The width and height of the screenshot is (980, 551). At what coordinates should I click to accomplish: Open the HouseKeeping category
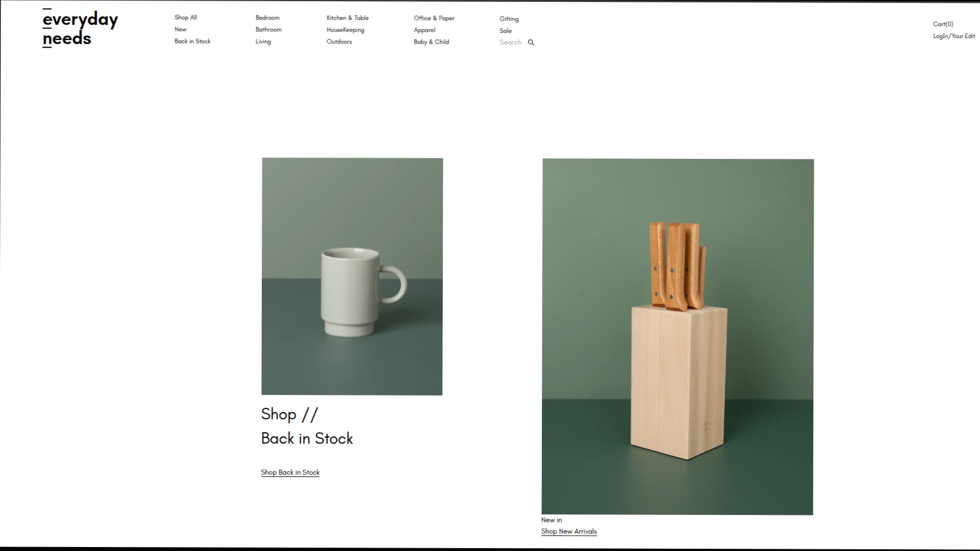(345, 30)
